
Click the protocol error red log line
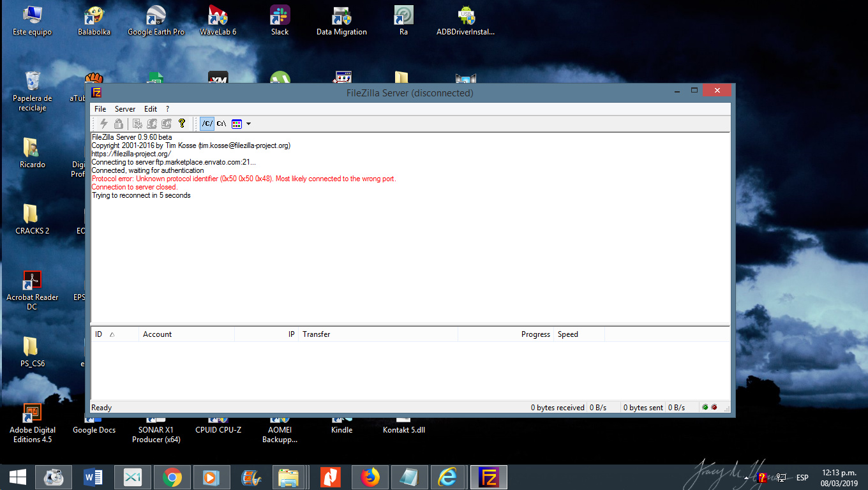tap(244, 179)
